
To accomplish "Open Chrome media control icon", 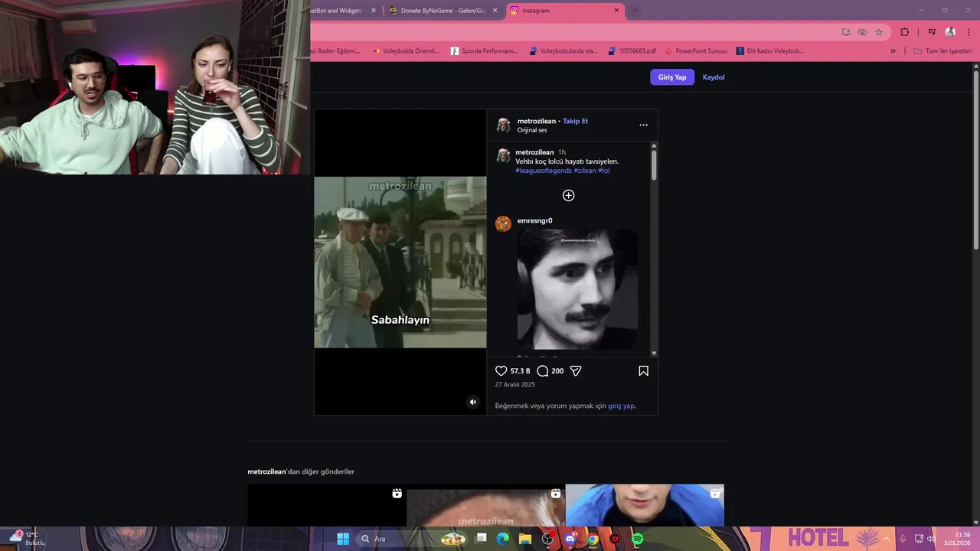I will (932, 32).
